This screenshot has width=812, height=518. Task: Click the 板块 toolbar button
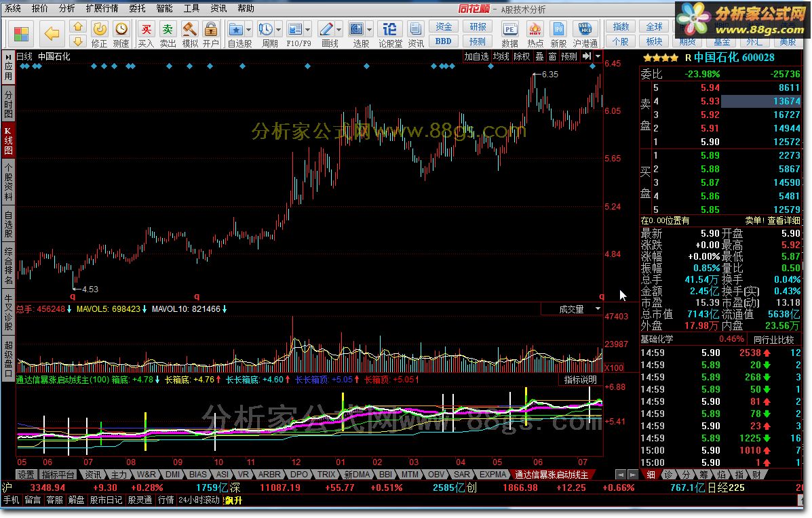[x=654, y=41]
